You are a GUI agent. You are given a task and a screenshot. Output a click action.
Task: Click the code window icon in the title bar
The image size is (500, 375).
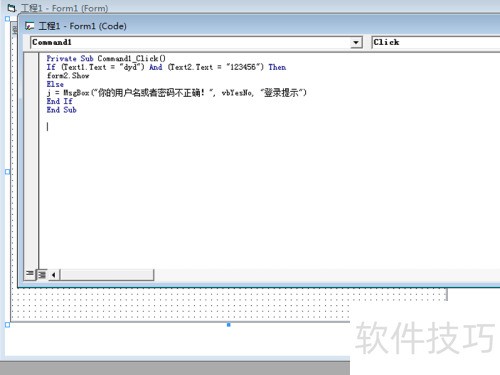coord(30,26)
